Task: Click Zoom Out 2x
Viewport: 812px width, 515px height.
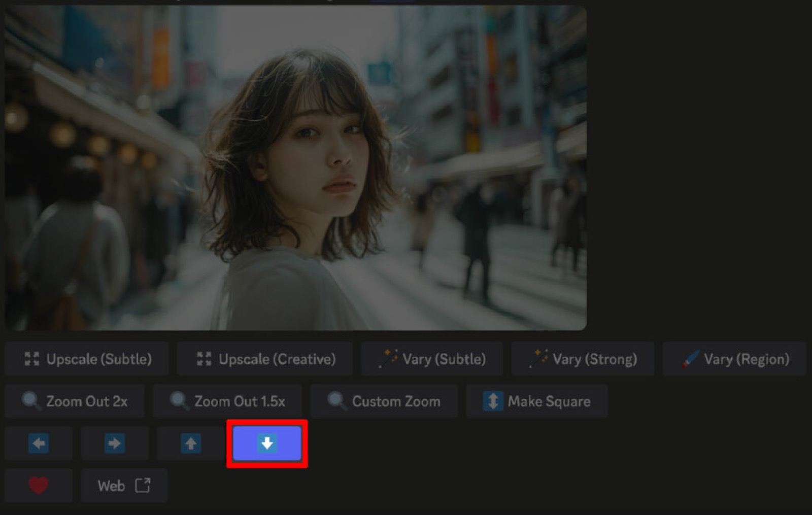Action: [75, 401]
